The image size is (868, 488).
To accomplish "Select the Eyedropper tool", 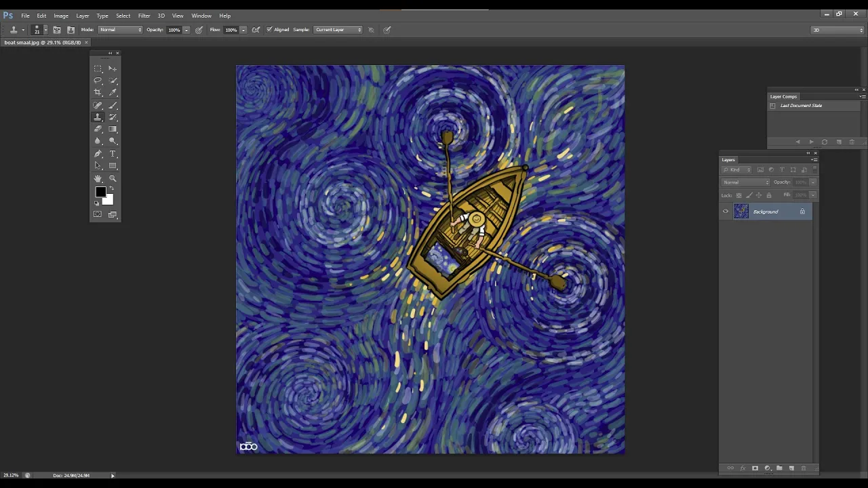I will (113, 92).
